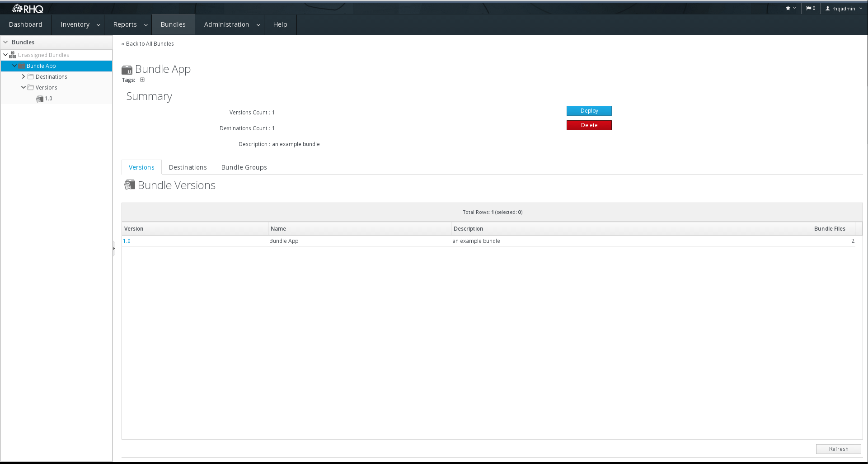868x464 pixels.
Task: Open the Administration section
Action: [226, 24]
